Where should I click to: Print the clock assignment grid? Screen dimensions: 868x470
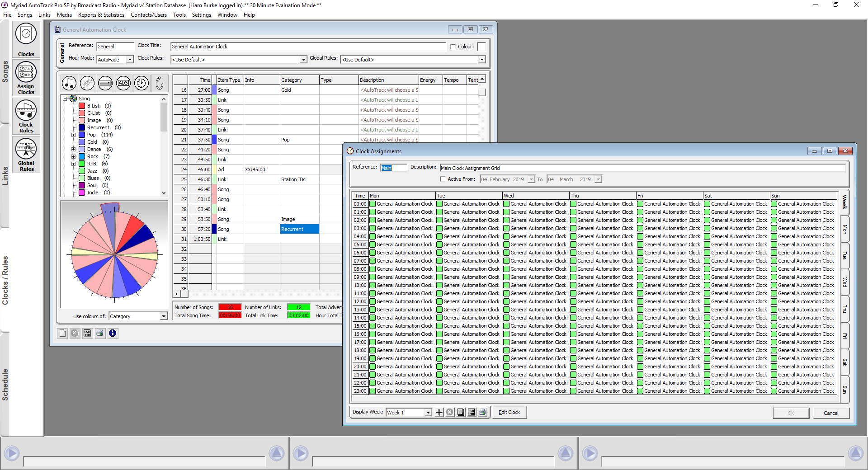pos(482,412)
